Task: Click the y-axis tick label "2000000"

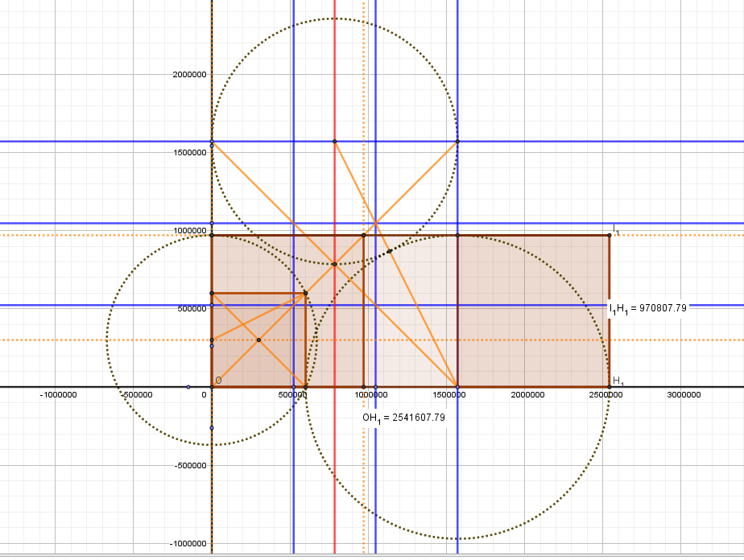Action: [189, 75]
